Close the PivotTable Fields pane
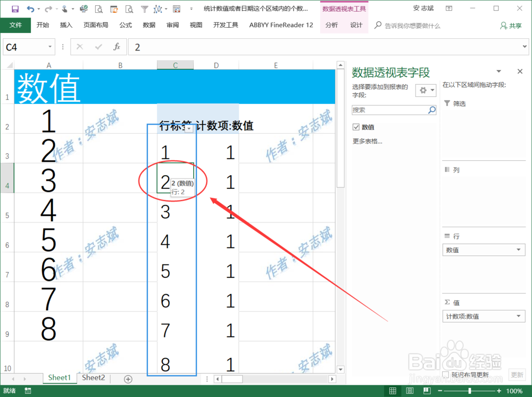Viewport: 532px width, 397px height. (x=520, y=71)
